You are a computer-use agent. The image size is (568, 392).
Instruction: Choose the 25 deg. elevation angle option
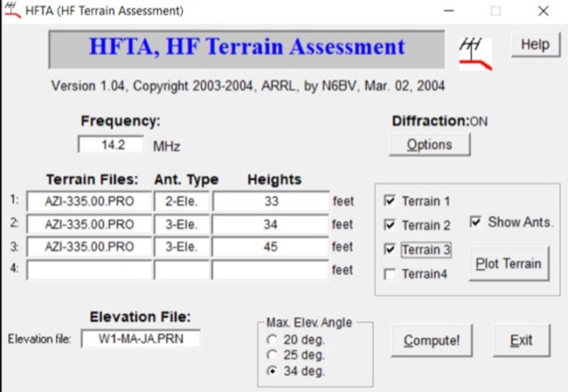click(x=272, y=356)
